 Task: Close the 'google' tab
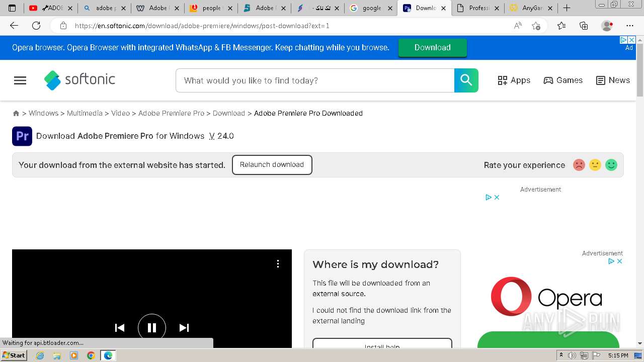coord(390,8)
